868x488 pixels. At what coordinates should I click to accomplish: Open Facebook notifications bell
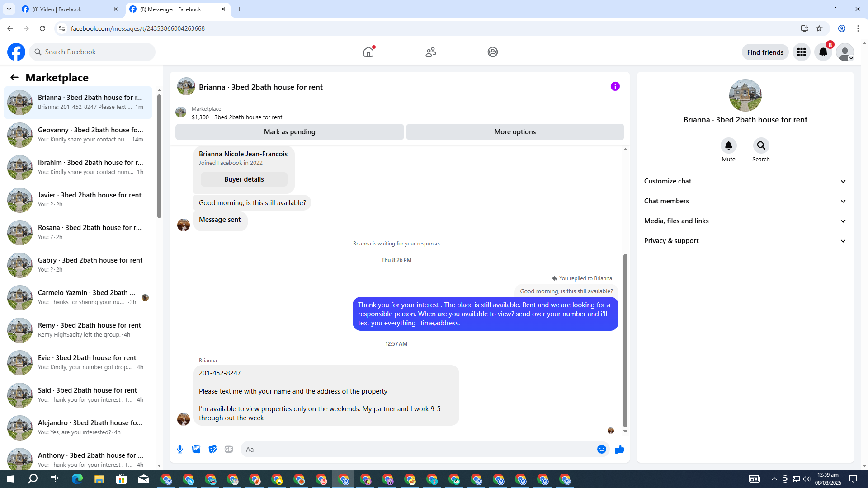(x=823, y=52)
